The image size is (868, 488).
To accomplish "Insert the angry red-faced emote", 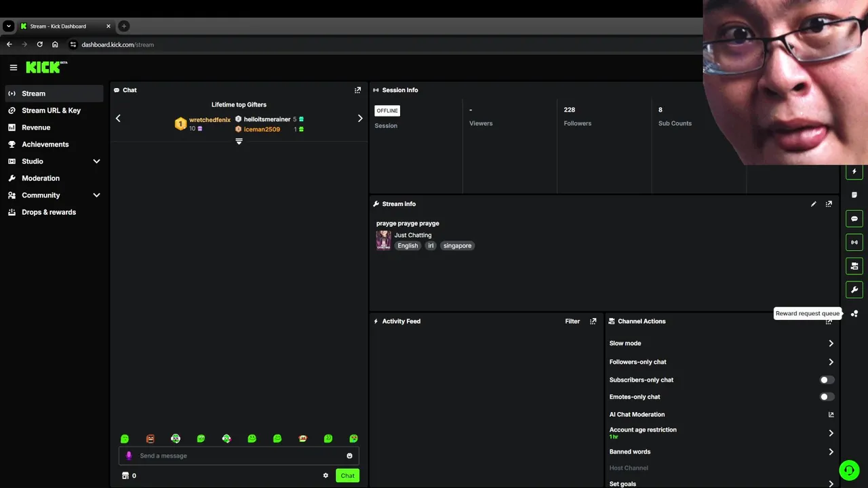I will tap(150, 439).
